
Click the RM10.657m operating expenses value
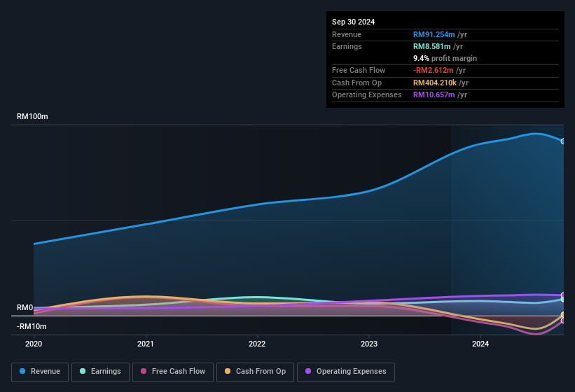pyautogui.click(x=434, y=94)
